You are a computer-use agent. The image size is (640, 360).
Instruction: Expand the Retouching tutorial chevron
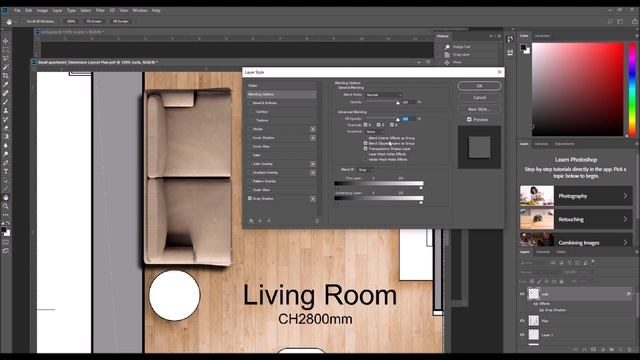pos(625,219)
